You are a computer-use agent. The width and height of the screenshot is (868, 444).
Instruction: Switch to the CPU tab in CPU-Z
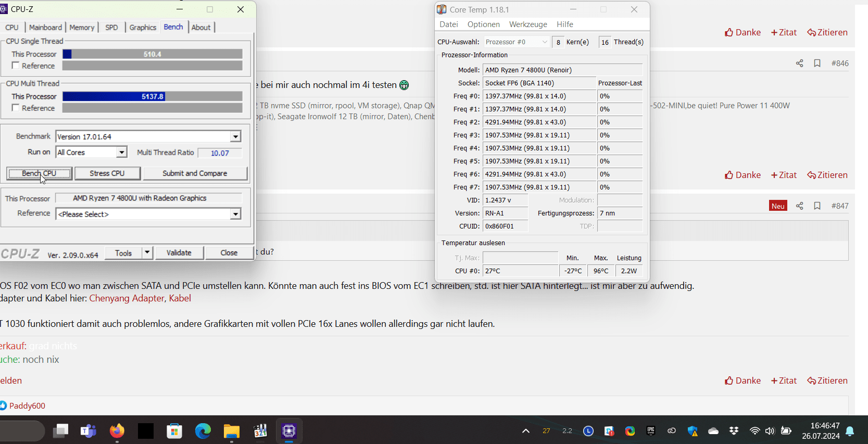pos(12,27)
